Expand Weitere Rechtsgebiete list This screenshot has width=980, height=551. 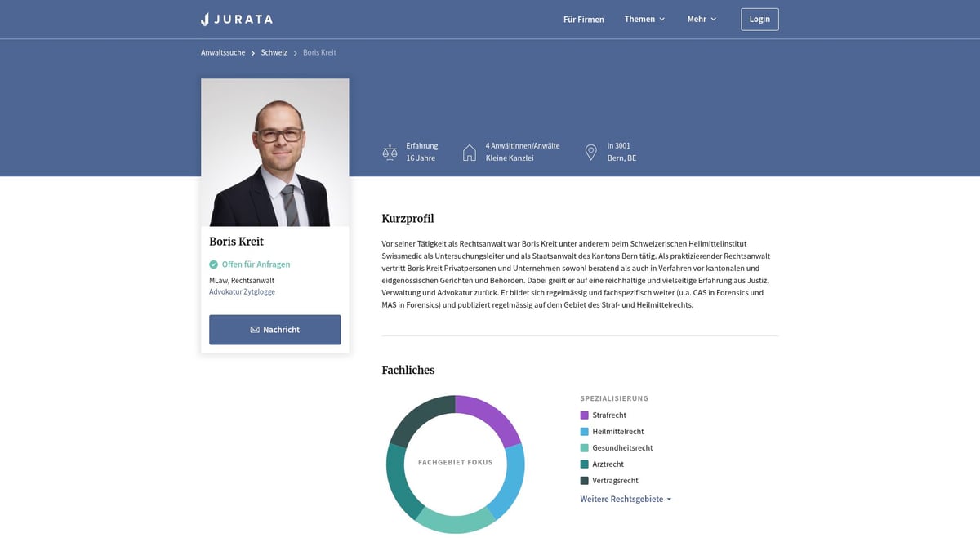click(626, 499)
